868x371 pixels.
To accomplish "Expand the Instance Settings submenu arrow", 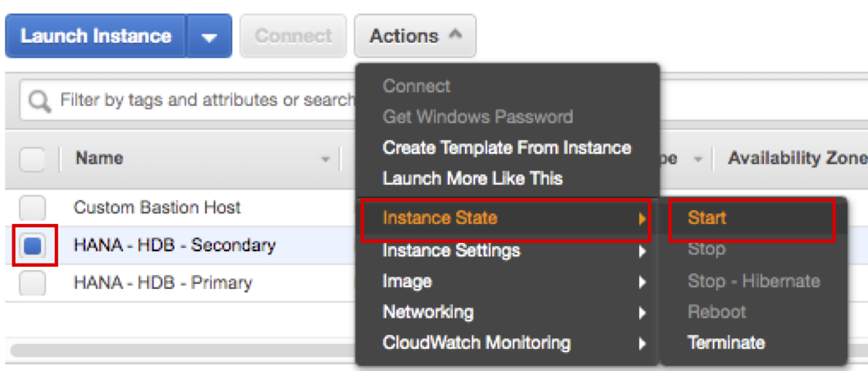I will 642,251.
